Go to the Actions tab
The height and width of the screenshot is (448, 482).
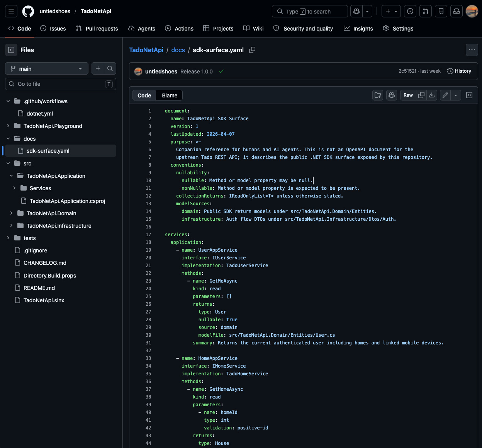(x=179, y=29)
